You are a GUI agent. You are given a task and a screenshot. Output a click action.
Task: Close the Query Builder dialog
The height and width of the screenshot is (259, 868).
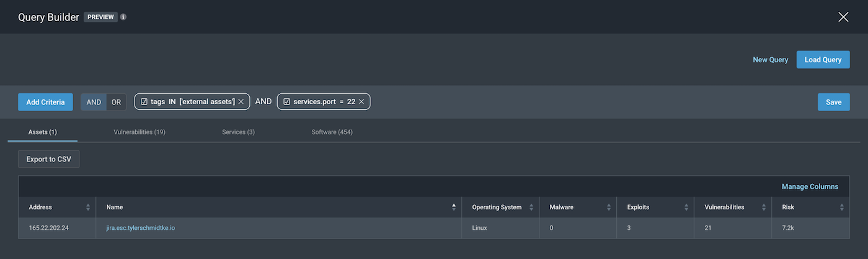843,17
